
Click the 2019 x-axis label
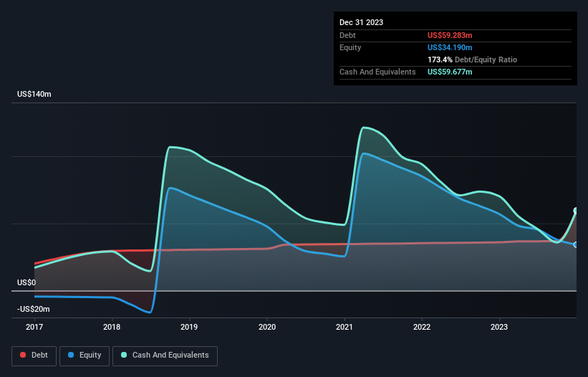(189, 327)
